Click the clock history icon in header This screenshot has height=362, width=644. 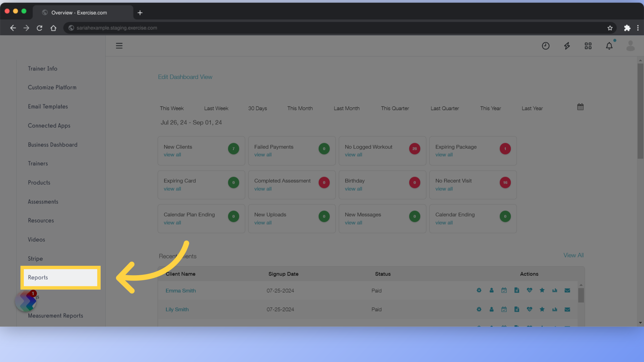coord(546,46)
